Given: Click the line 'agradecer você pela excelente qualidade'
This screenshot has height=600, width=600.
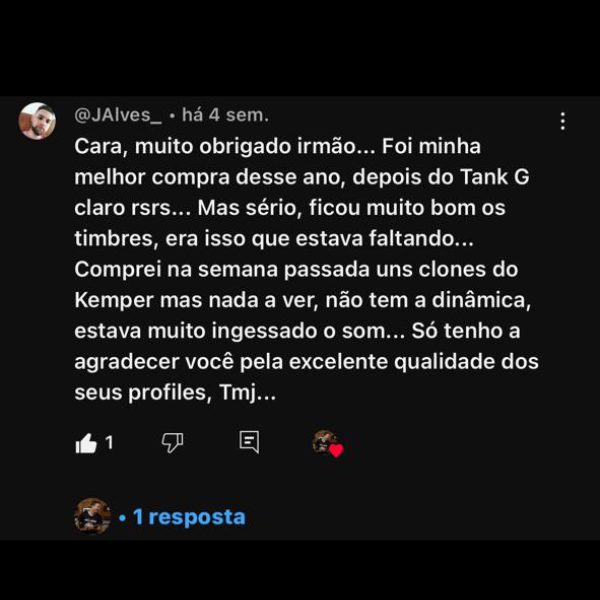Looking at the screenshot, I should point(307,362).
